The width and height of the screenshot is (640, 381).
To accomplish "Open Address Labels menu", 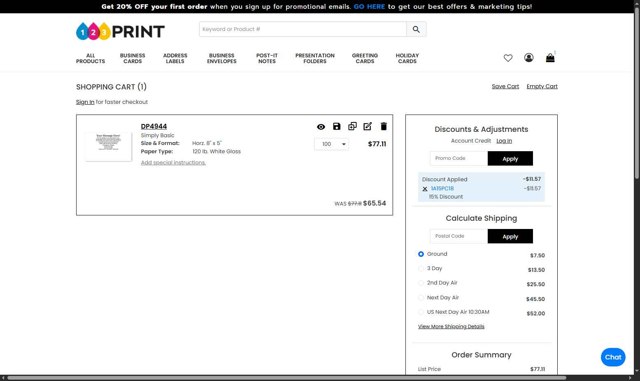I will click(175, 58).
